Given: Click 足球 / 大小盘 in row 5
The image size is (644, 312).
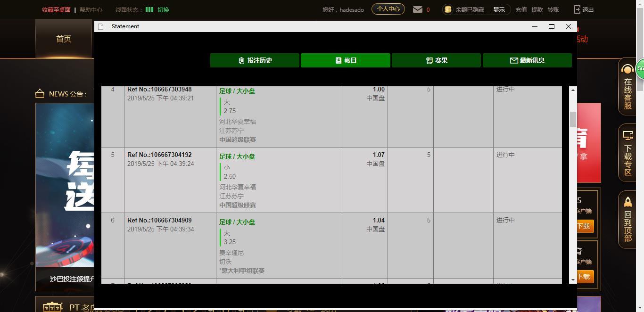Looking at the screenshot, I should (x=237, y=156).
